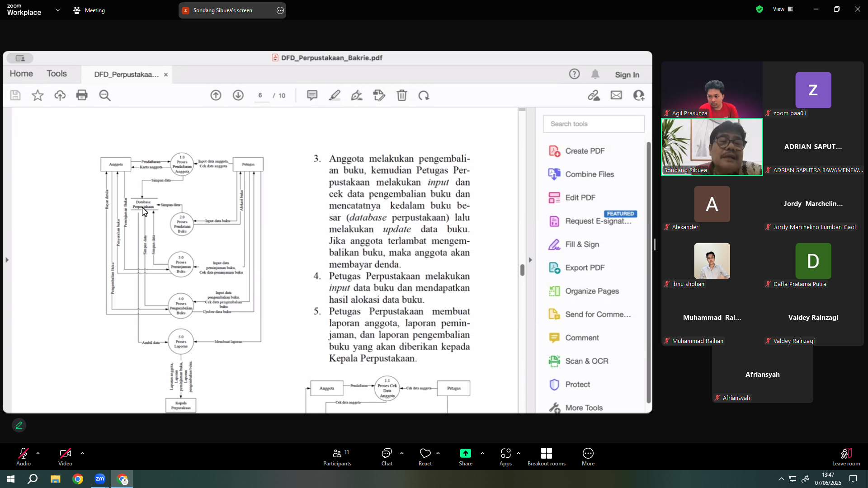Open the notifications bell icon

click(595, 74)
